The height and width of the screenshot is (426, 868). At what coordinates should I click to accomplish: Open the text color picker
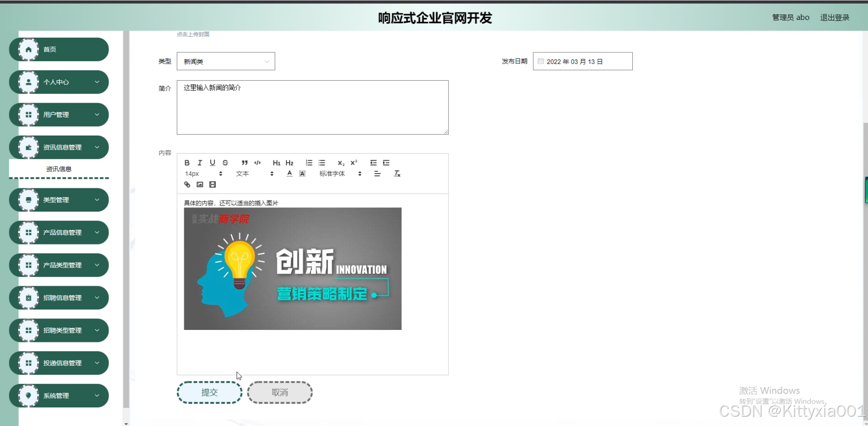pyautogui.click(x=290, y=174)
